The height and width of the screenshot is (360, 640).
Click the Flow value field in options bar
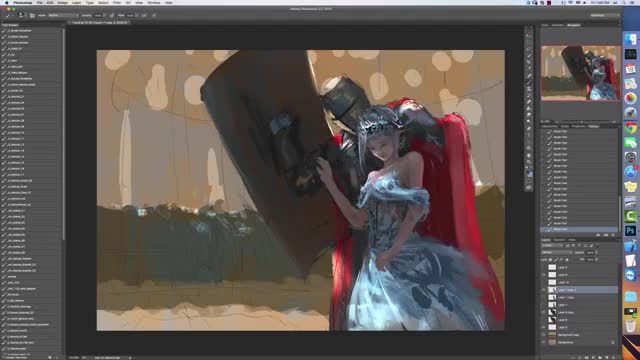[x=130, y=15]
